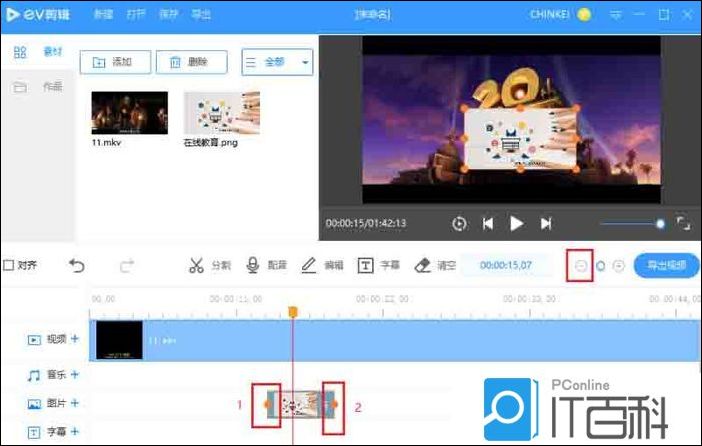The height and width of the screenshot is (446, 702).
Task: Open the main menu icon in title bar
Action: (x=616, y=15)
